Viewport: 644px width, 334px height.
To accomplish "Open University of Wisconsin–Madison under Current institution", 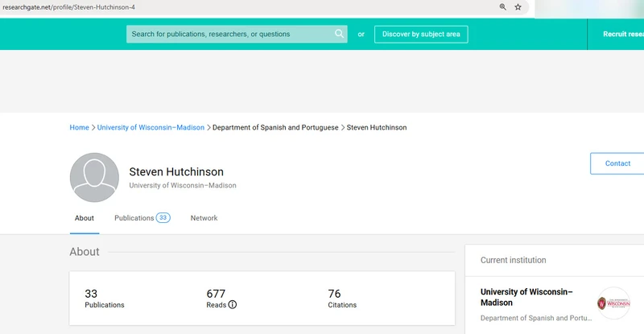I will [526, 297].
